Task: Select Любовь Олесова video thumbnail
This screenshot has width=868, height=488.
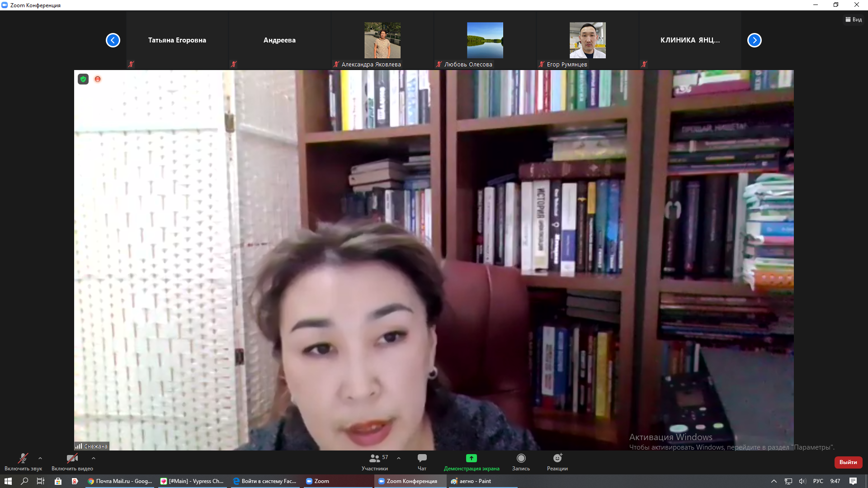Action: [x=485, y=40]
